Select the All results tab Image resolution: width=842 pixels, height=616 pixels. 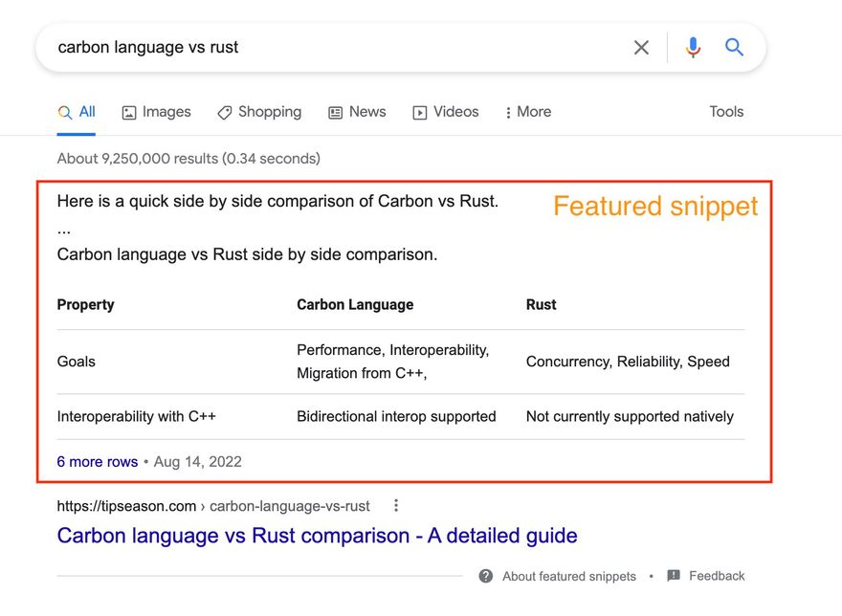point(77,112)
